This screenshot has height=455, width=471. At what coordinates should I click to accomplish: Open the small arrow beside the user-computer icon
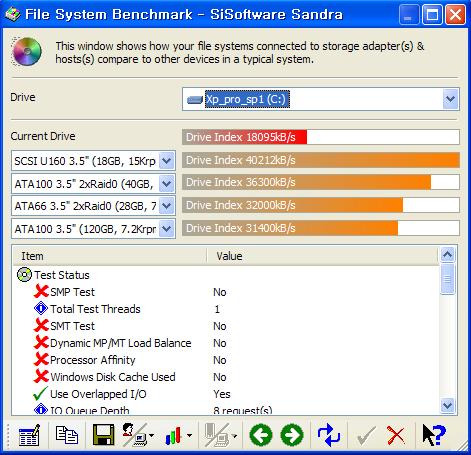coord(151,436)
